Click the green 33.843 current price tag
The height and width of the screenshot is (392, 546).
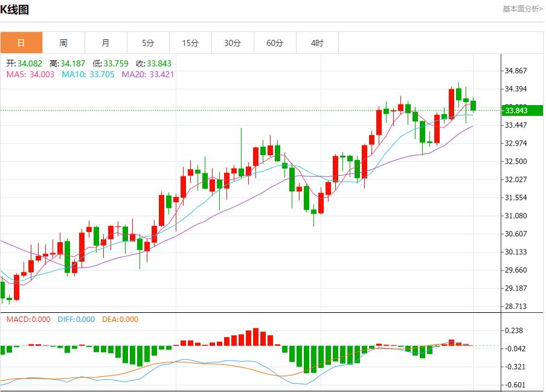click(522, 111)
